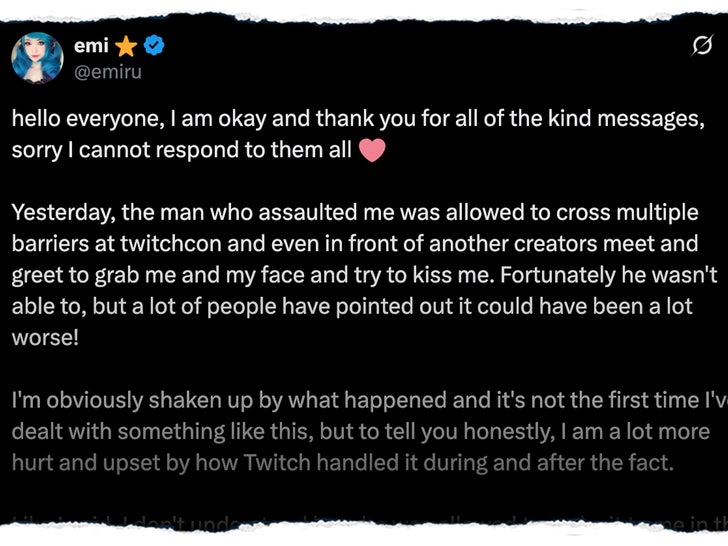The height and width of the screenshot is (546, 728).
Task: Click the pink heart emoji
Action: pos(371,151)
